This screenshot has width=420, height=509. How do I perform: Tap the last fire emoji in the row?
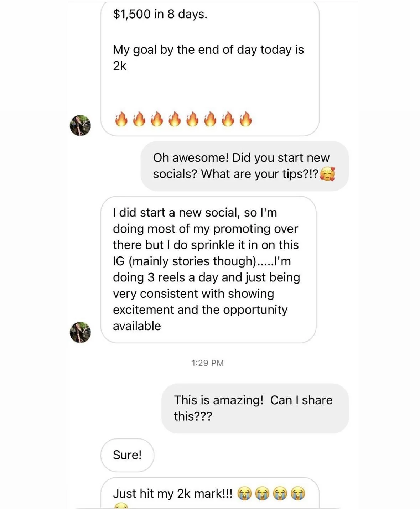246,119
